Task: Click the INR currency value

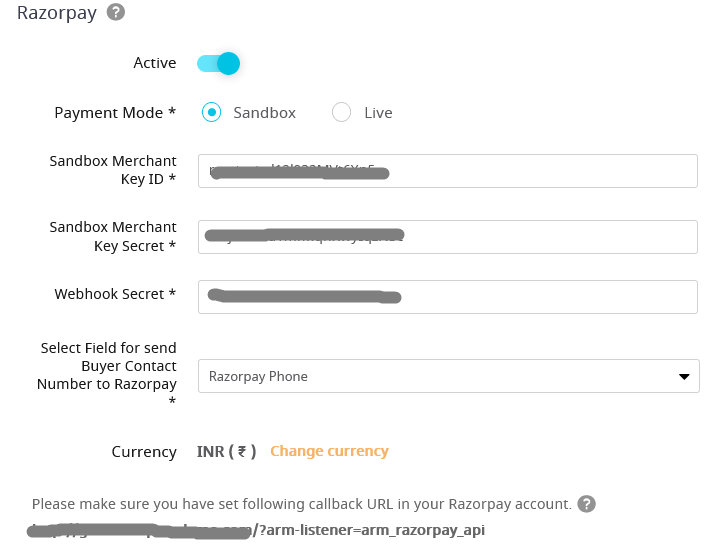Action: 226,451
